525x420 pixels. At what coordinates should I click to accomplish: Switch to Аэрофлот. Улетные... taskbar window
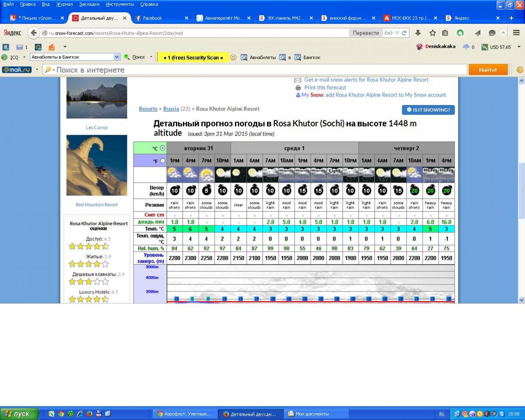(x=185, y=413)
